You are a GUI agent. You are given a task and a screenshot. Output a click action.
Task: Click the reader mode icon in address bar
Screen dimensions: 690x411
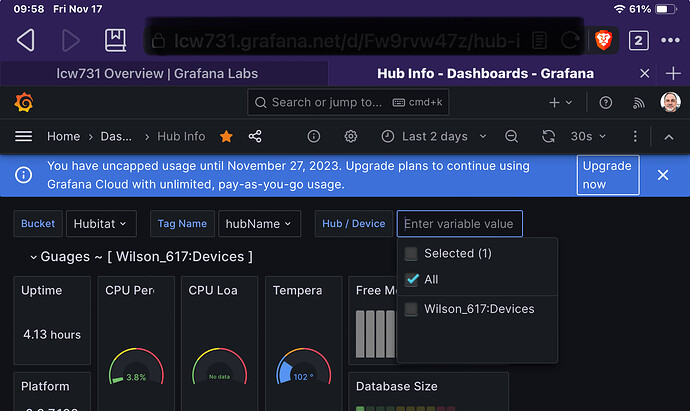pos(539,40)
